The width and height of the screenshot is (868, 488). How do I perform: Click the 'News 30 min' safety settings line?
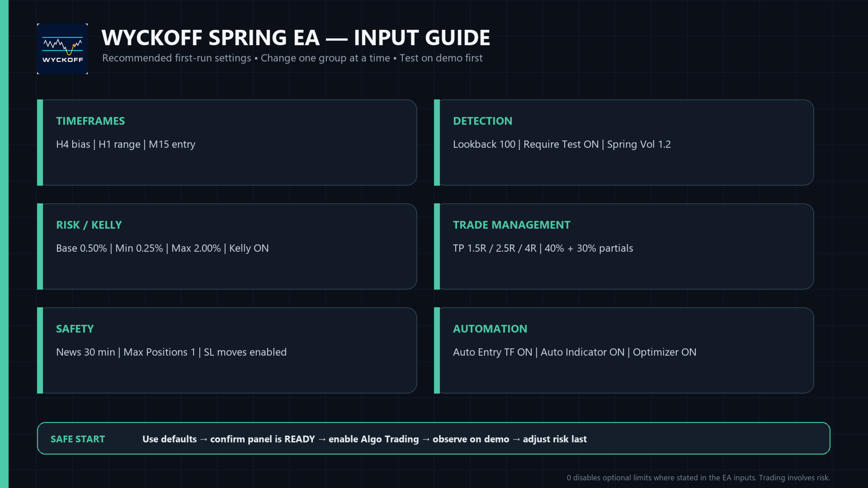[x=171, y=352]
